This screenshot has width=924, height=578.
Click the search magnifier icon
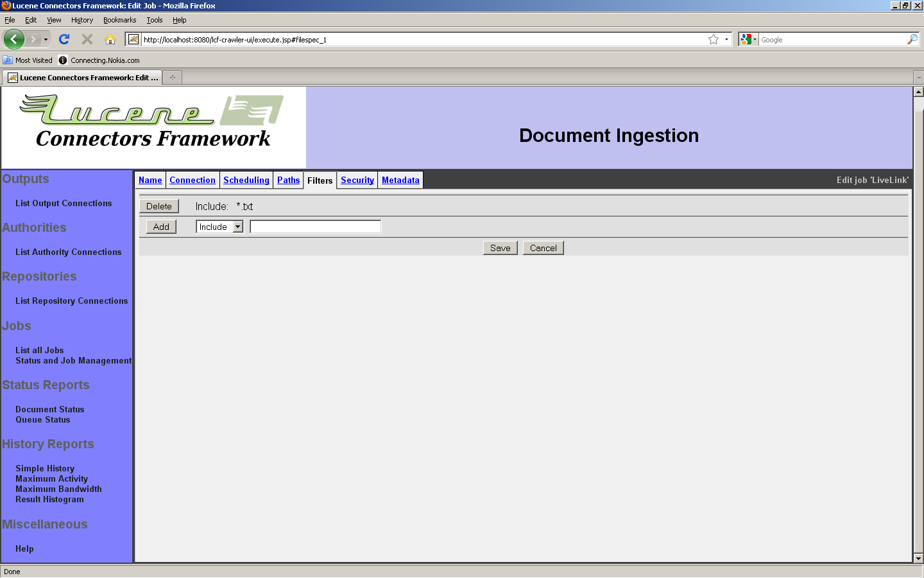pos(912,39)
